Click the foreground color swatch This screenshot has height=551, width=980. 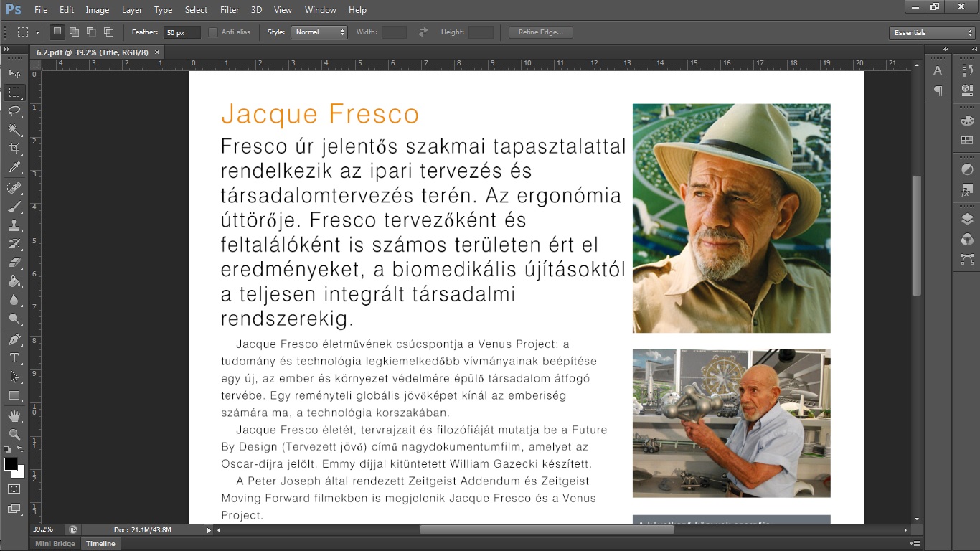[11, 464]
